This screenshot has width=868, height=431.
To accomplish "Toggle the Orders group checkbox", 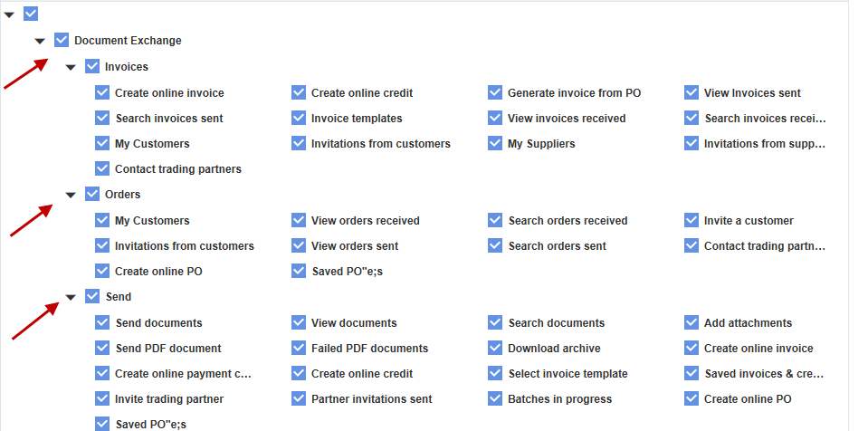I will (x=92, y=194).
